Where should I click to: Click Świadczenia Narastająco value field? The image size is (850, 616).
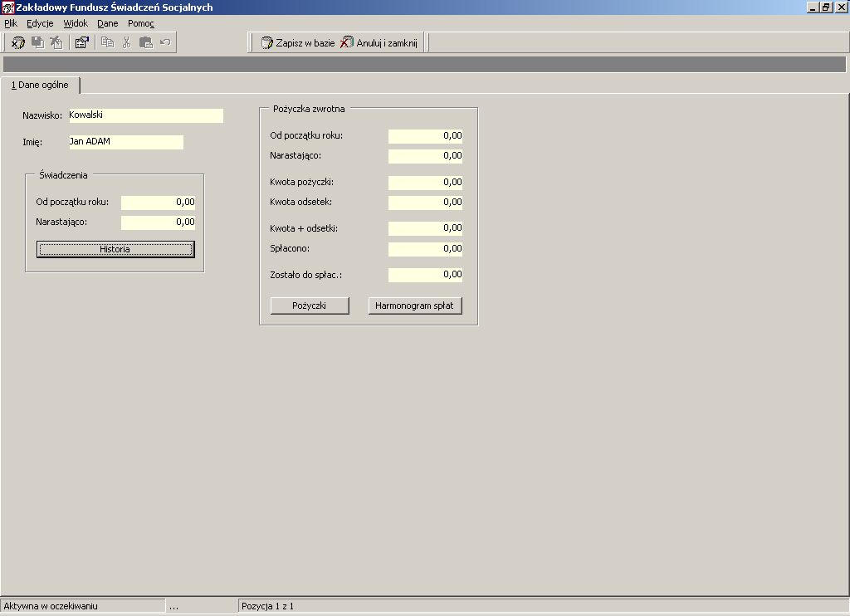pos(158,222)
